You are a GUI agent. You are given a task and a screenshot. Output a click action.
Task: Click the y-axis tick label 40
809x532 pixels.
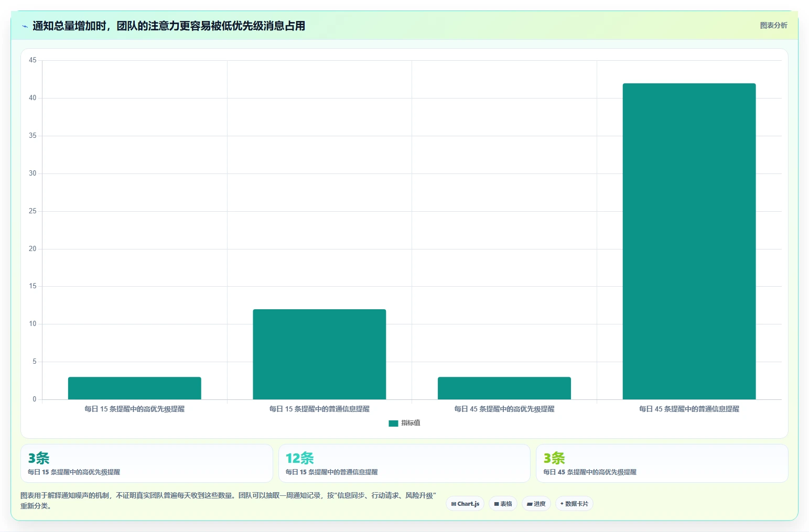point(33,98)
